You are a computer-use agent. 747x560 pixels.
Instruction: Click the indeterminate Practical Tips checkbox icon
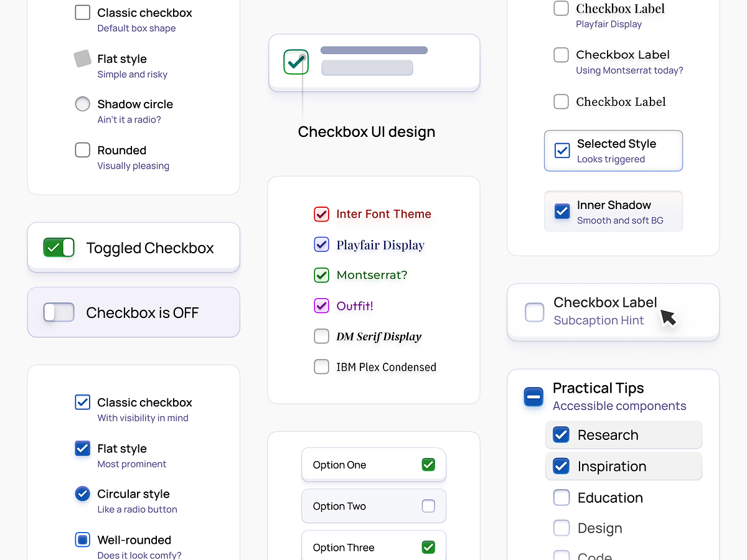533,397
